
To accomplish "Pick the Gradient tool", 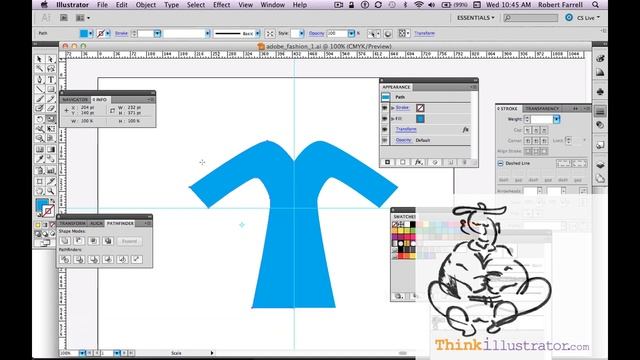I will click(51, 149).
